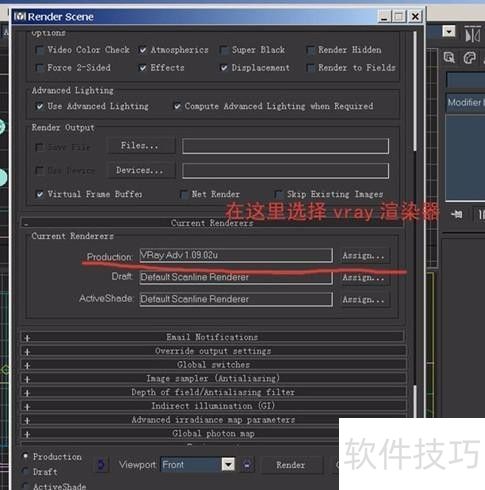Viewport: 485px width, 490px height.
Task: Click the device output field
Action: (285, 171)
